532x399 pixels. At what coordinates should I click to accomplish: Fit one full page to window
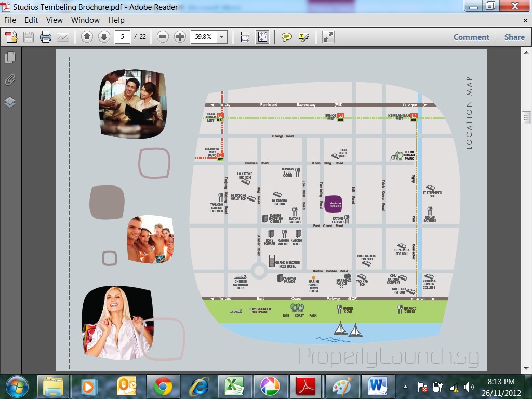tap(262, 37)
